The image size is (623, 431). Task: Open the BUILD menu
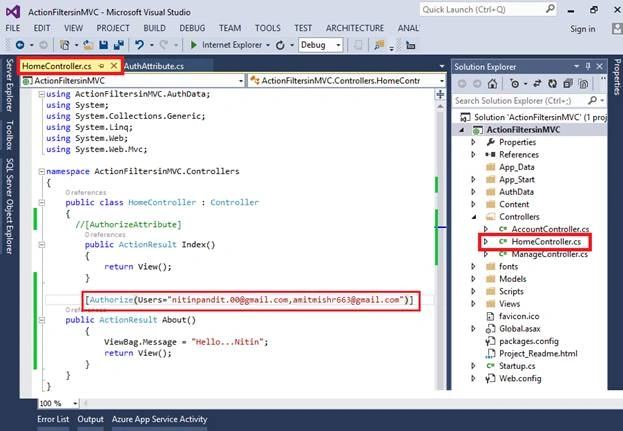click(154, 28)
